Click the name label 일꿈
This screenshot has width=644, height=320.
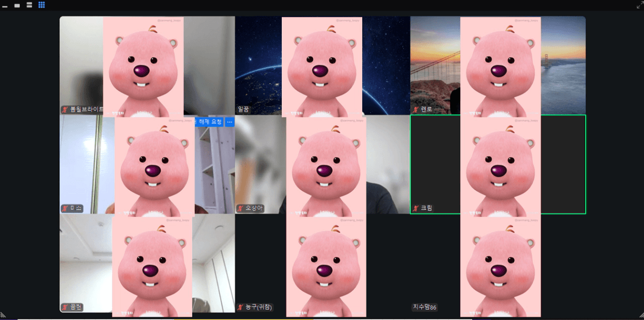pos(244,109)
